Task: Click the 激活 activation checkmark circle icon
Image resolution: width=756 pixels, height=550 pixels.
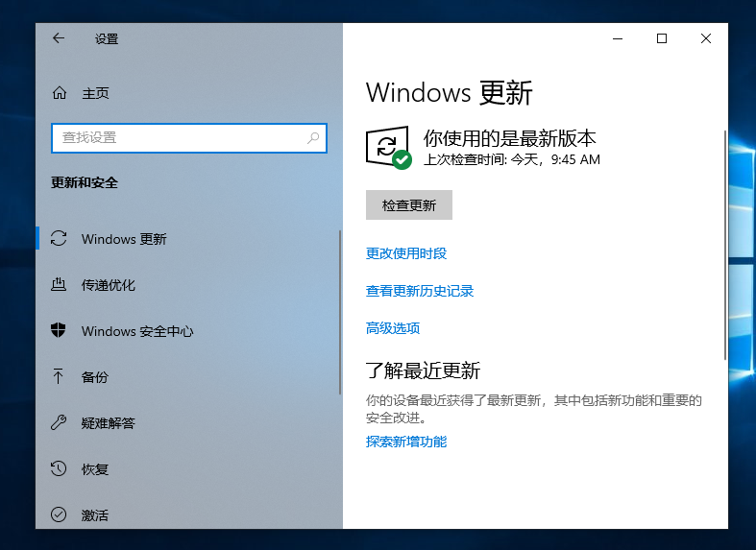Action: point(60,515)
